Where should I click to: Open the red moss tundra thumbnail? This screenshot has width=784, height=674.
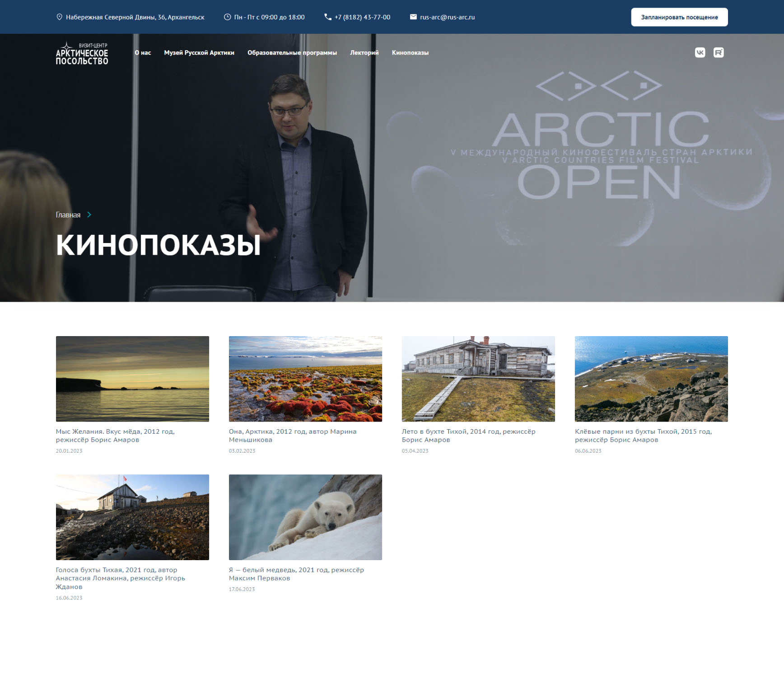click(x=305, y=379)
